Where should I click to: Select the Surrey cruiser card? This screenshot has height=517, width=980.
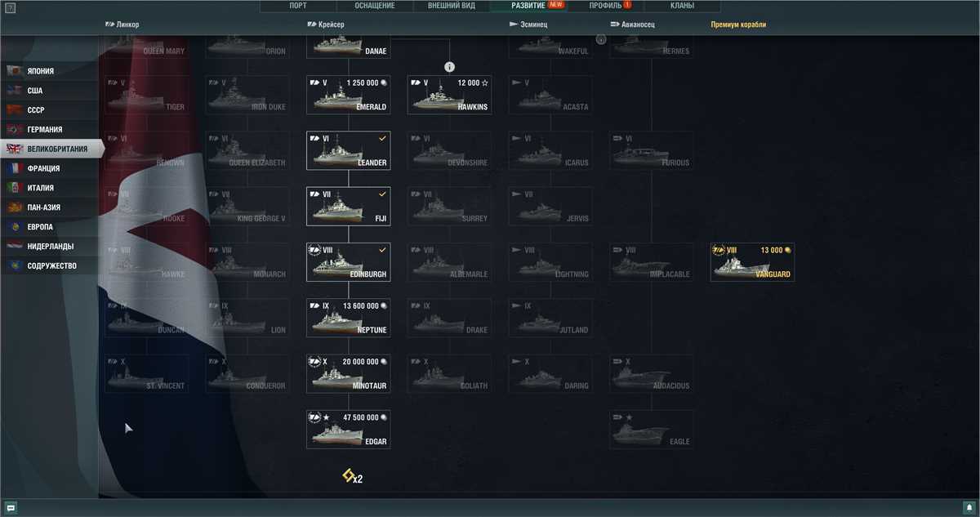coord(449,207)
